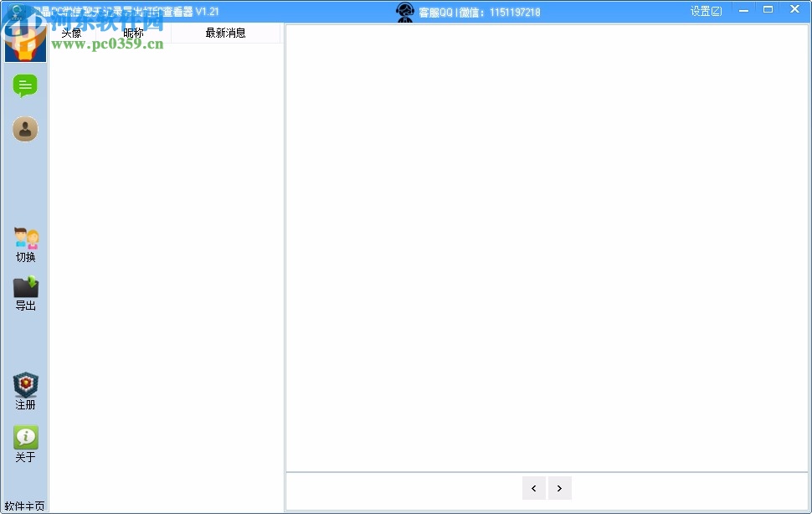
Task: Switch to the 最新消息 tab
Action: (x=224, y=33)
